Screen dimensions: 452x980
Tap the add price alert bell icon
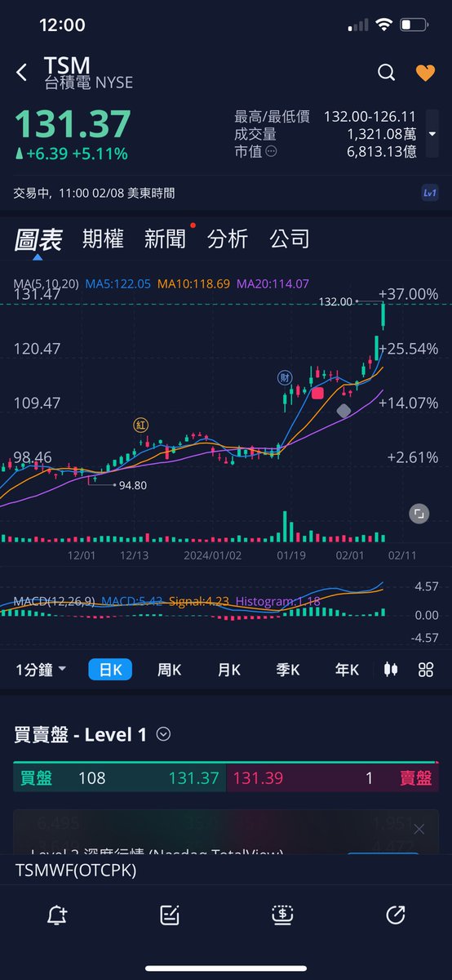point(57,915)
